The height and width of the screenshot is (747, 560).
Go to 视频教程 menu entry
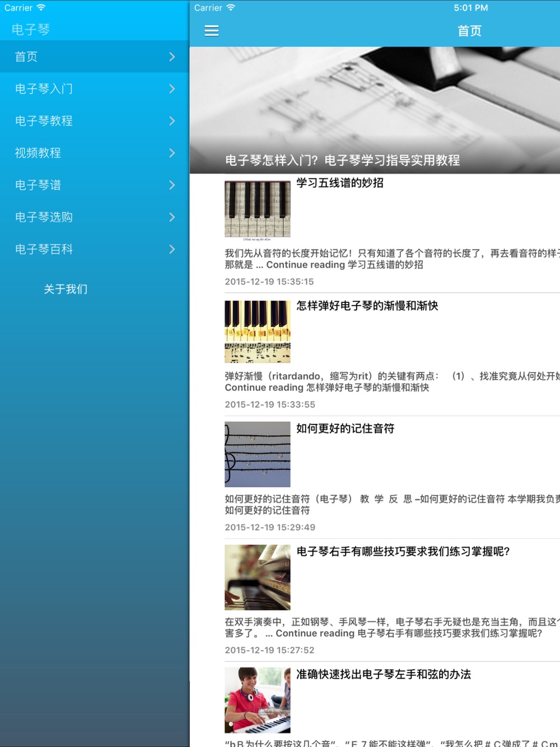(x=95, y=153)
